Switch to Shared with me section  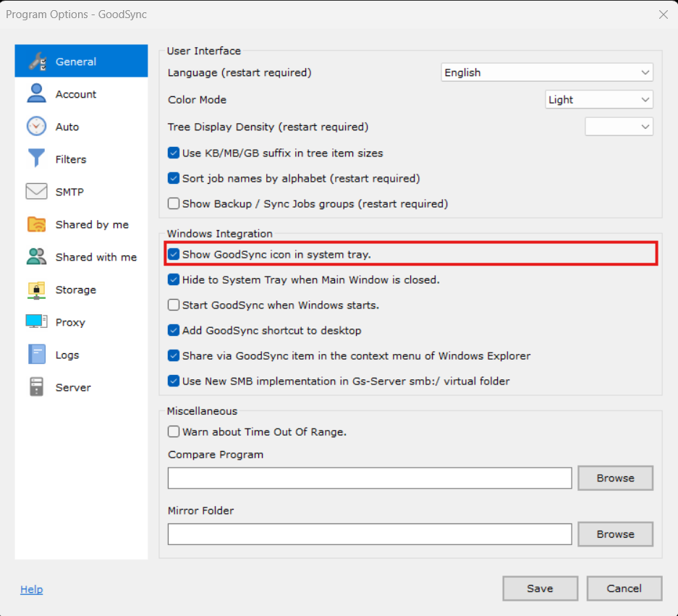(x=96, y=257)
